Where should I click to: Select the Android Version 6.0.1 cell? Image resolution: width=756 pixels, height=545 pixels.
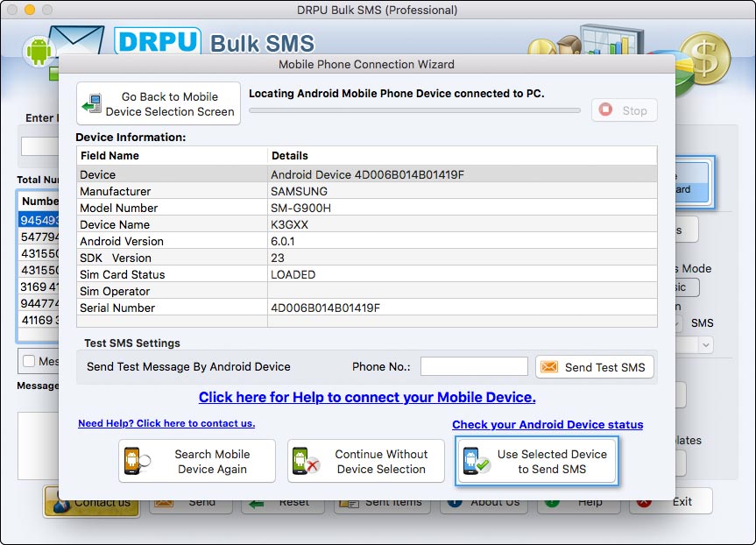coord(462,241)
